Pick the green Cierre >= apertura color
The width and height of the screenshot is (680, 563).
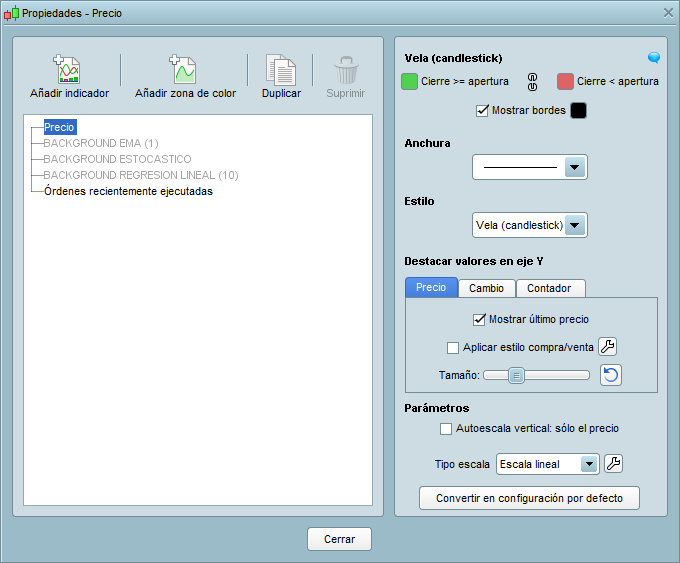click(x=409, y=82)
